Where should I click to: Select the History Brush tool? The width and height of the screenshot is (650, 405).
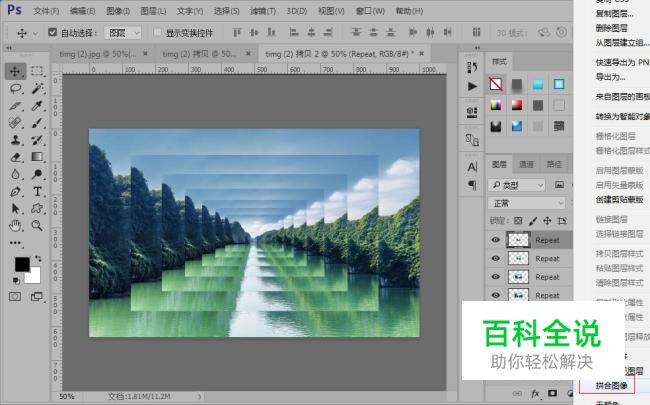[x=38, y=140]
